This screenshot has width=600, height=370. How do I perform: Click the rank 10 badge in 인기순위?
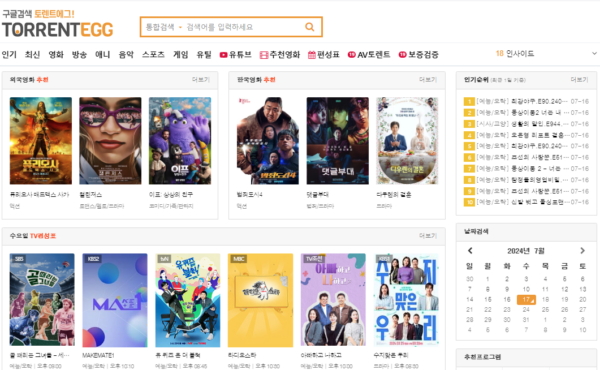[x=469, y=202]
